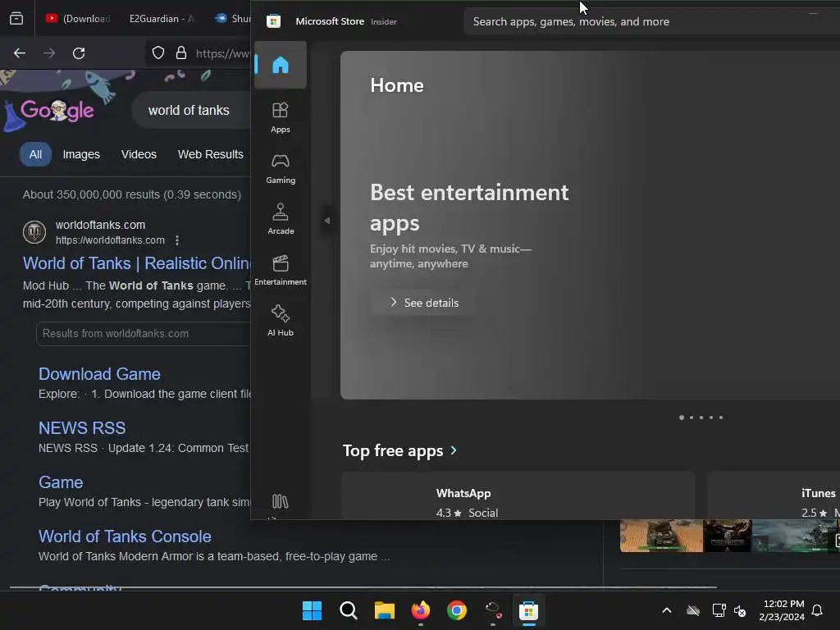Click muted volume tray icon
Screen dimensions: 840x630
[741, 610]
